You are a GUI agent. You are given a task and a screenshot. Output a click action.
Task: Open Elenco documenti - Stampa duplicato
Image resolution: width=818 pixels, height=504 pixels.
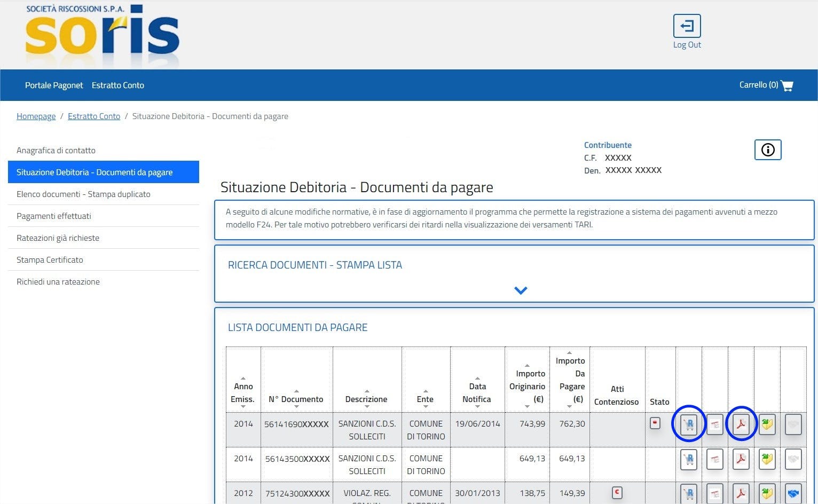coord(83,194)
